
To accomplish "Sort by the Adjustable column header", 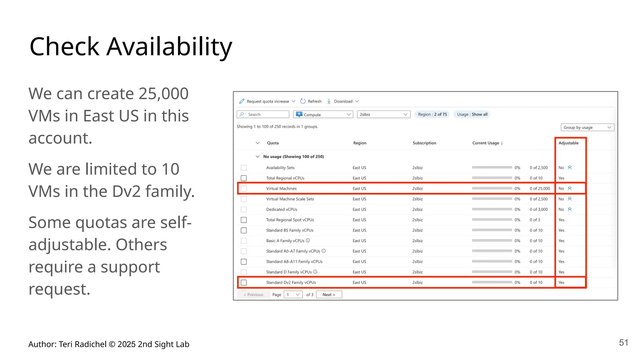I will tap(569, 143).
